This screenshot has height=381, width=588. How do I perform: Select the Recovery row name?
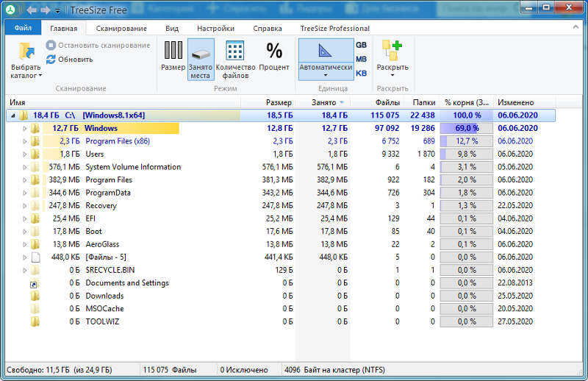coord(101,206)
